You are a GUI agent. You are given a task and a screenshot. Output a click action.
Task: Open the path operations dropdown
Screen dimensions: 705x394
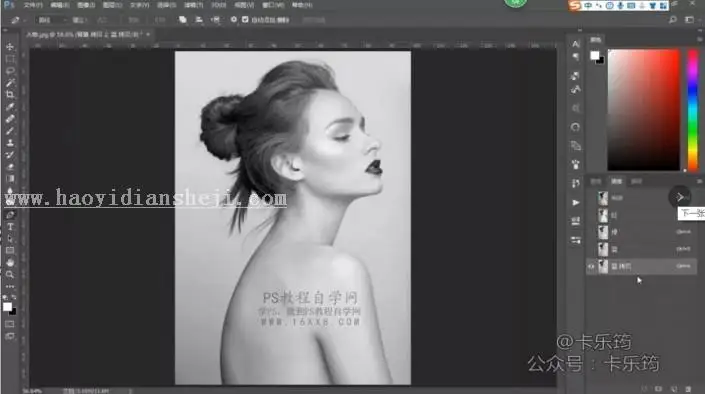click(183, 20)
